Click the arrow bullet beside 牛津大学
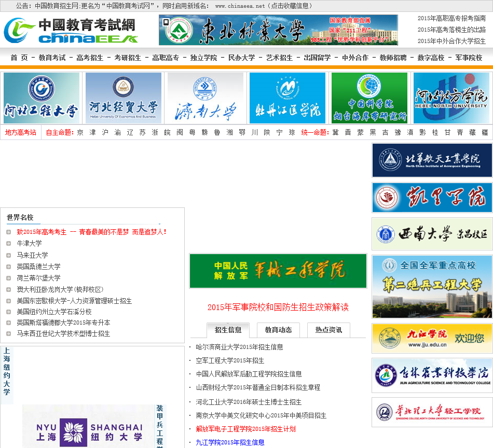The height and width of the screenshot is (448, 493). (x=9, y=244)
